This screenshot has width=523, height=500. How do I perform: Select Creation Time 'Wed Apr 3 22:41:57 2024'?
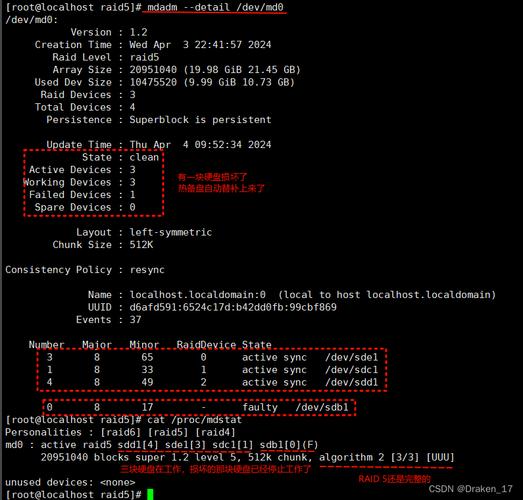click(x=200, y=45)
